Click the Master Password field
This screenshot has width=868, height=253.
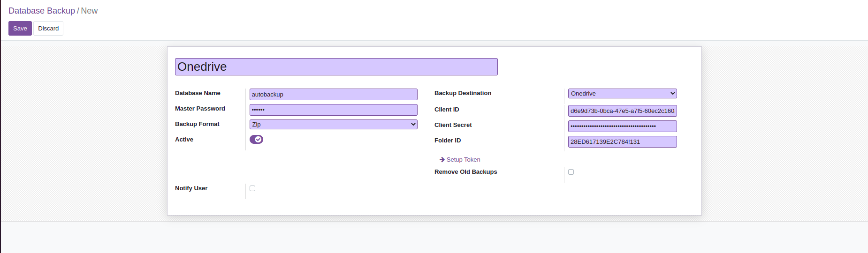click(x=333, y=110)
